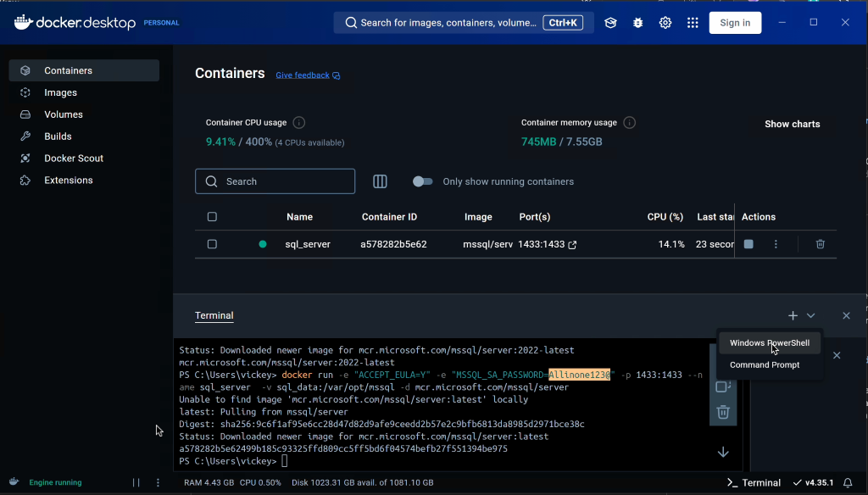Click the terminal trash icon

tap(723, 412)
